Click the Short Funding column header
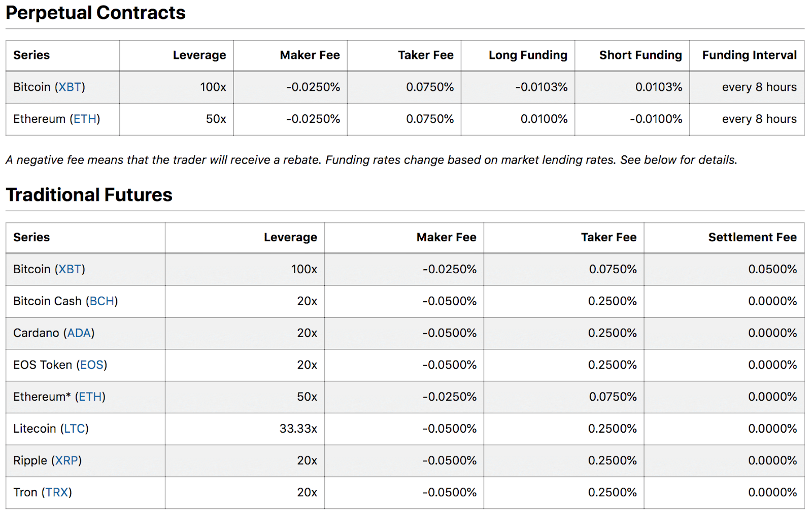This screenshot has height=521, width=812. [x=640, y=55]
